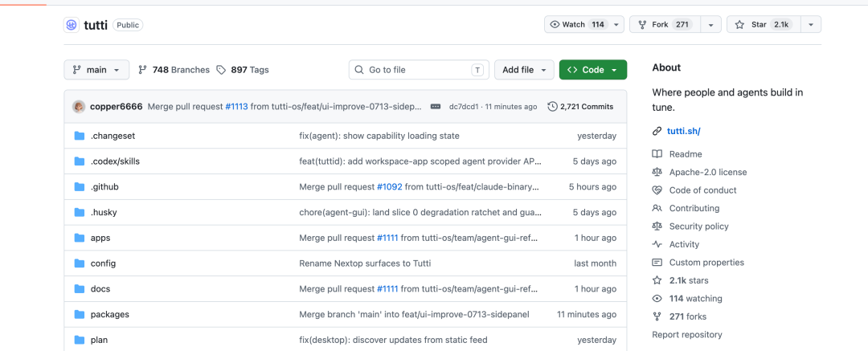Open the packages folder name

[109, 315]
